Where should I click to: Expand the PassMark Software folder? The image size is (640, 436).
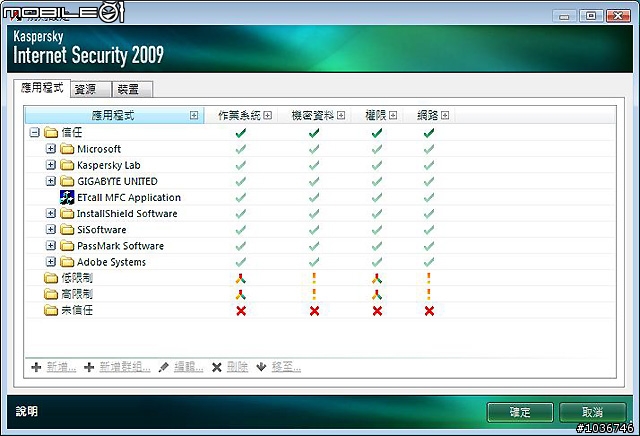(x=51, y=245)
